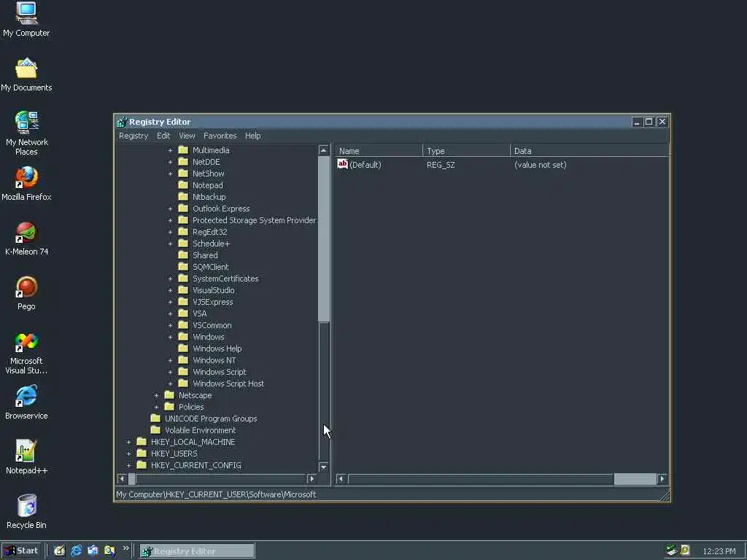This screenshot has width=747, height=560.
Task: Click the Internet Explorer quick launch icon
Action: point(76,551)
